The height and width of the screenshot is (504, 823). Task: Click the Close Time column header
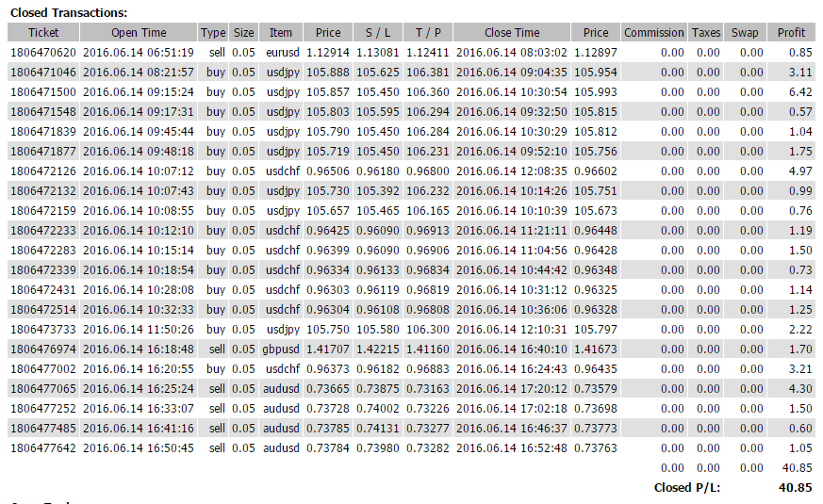[x=512, y=32]
